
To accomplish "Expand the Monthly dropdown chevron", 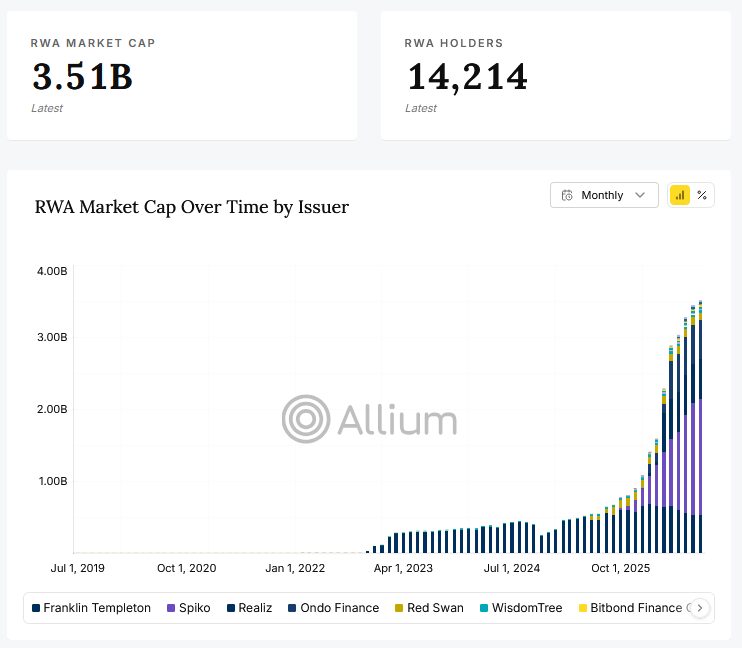I will click(640, 195).
